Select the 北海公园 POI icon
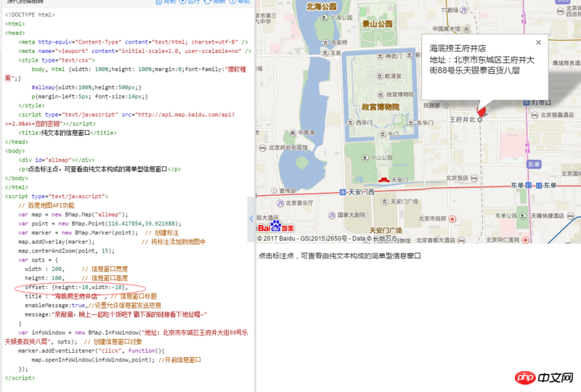 [325, 17]
